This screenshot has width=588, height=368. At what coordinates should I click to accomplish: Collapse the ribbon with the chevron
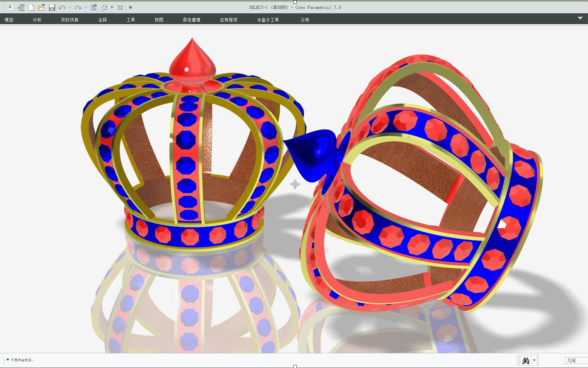coord(580,18)
